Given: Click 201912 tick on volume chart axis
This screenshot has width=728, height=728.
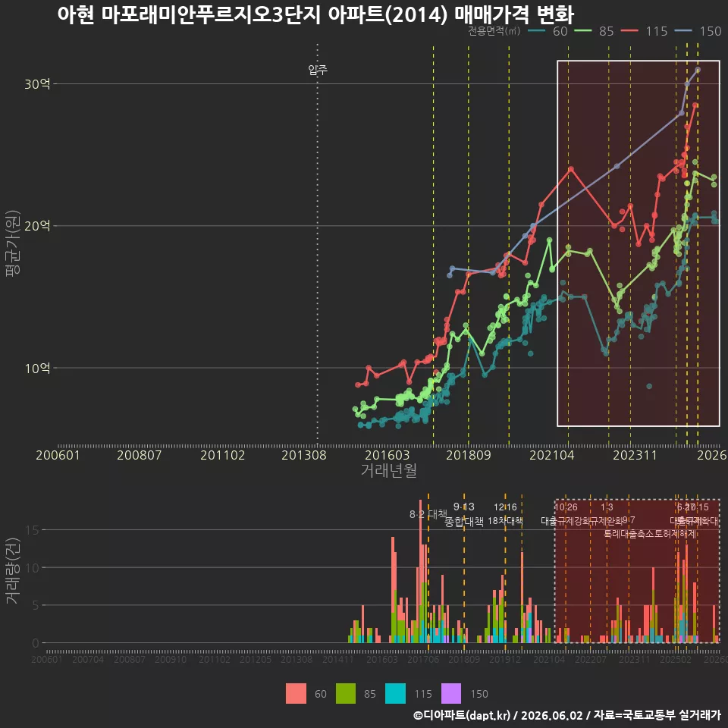Looking at the screenshot, I should click(x=505, y=659).
